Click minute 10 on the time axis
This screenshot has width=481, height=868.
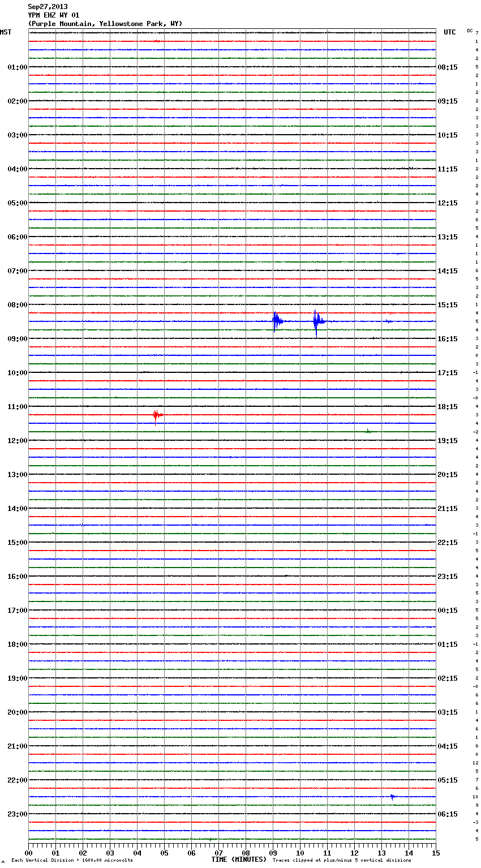(300, 853)
